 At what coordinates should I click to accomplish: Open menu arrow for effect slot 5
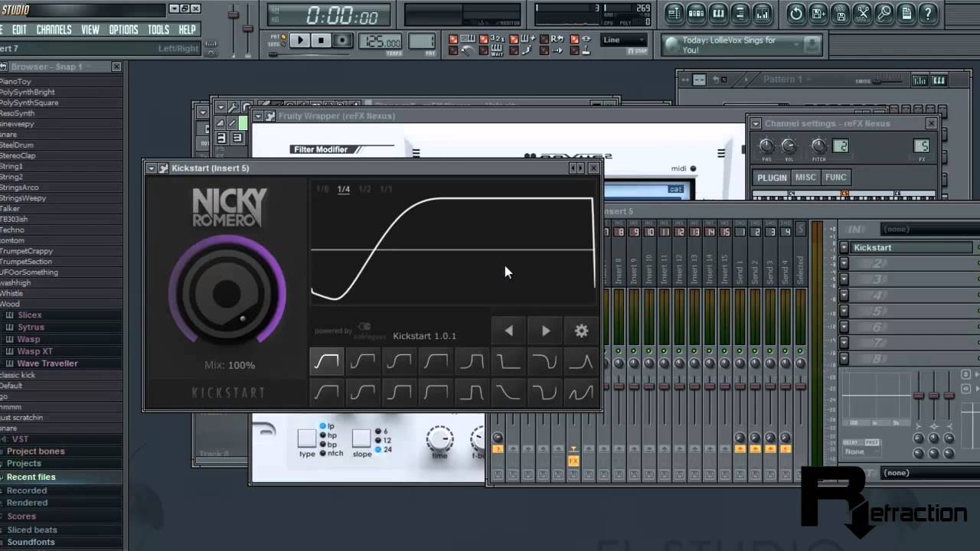pyautogui.click(x=844, y=311)
